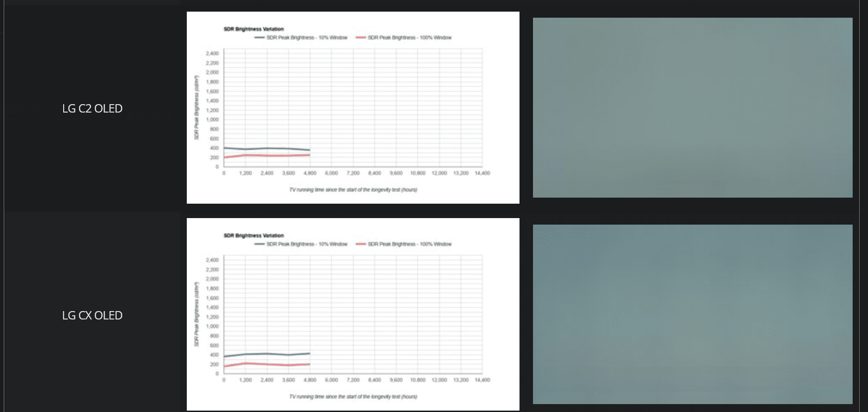Image resolution: width=868 pixels, height=412 pixels.
Task: Click the 'SDR Brightness Variation' title in the C2 chart
Action: coord(254,29)
